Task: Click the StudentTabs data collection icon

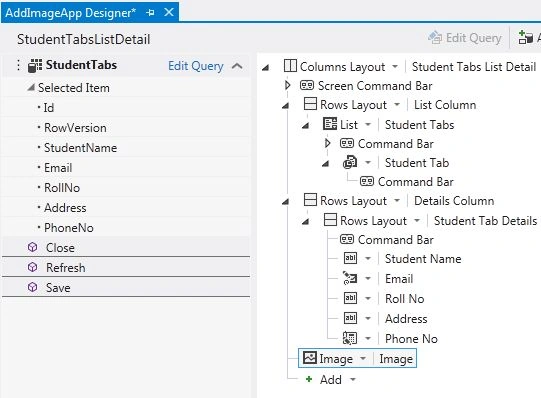Action: point(35,66)
